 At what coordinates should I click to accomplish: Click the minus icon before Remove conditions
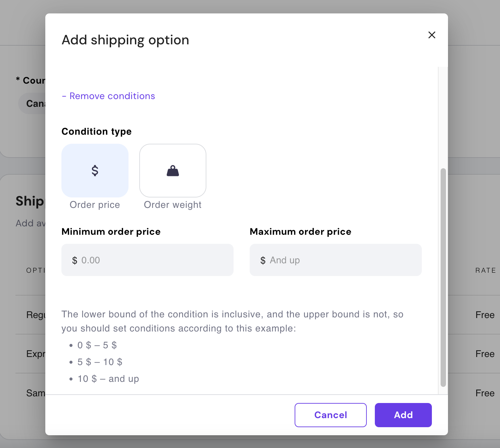click(x=64, y=96)
